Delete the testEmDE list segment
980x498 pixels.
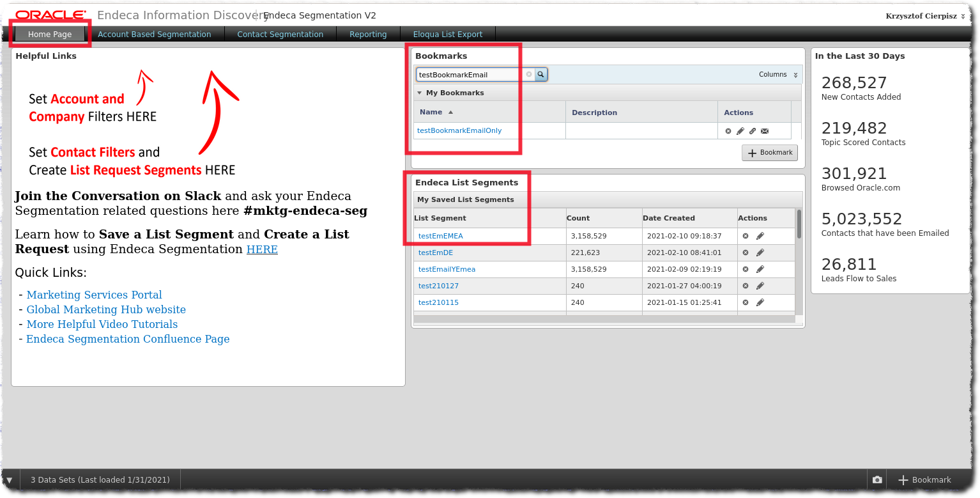click(x=746, y=253)
